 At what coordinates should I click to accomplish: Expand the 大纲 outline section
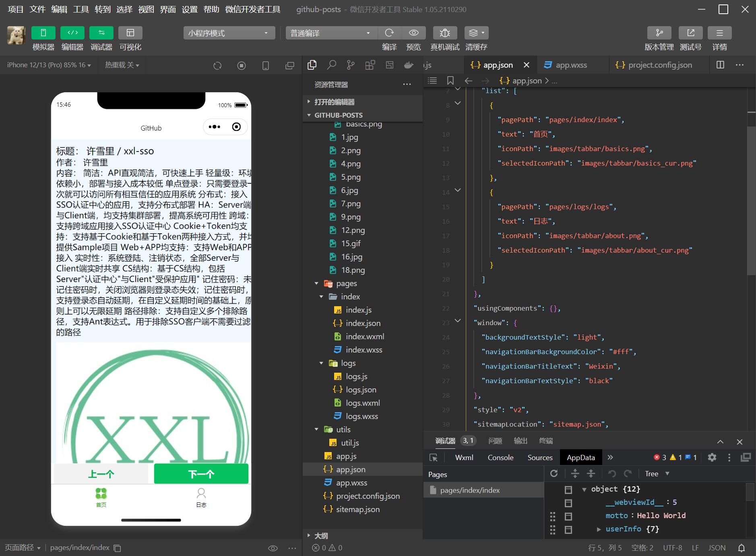(363, 536)
